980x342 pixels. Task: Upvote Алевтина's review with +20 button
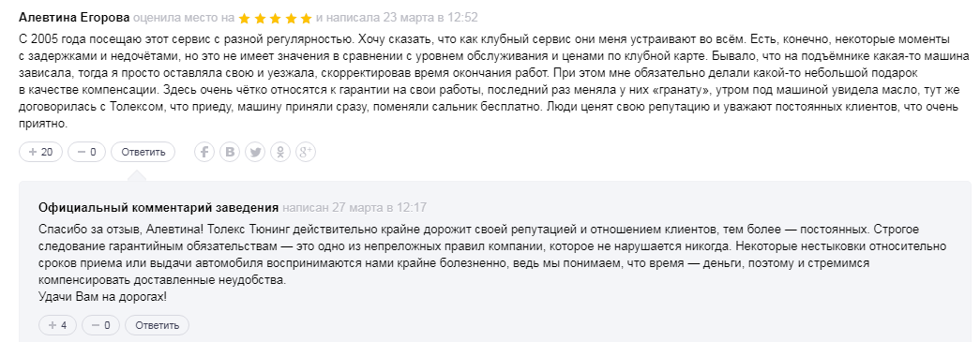(41, 152)
